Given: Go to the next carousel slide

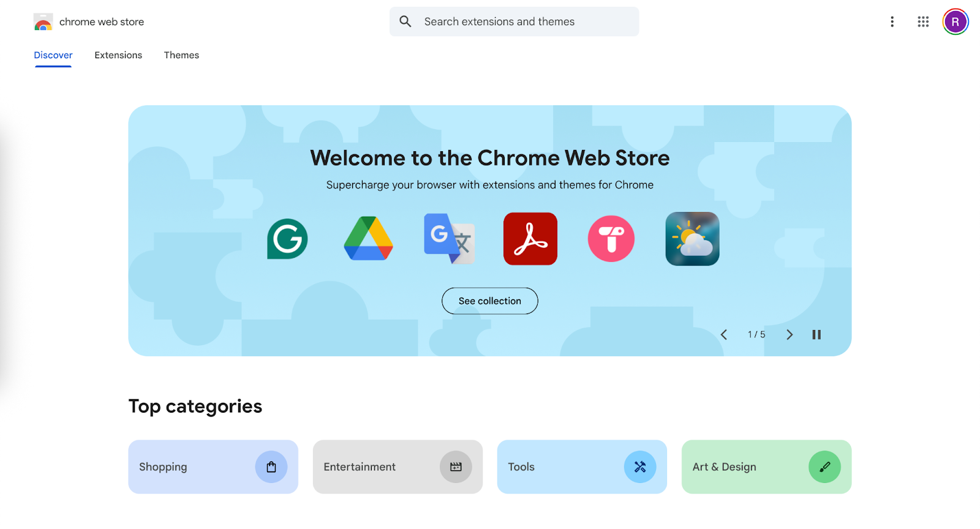Looking at the screenshot, I should 790,334.
